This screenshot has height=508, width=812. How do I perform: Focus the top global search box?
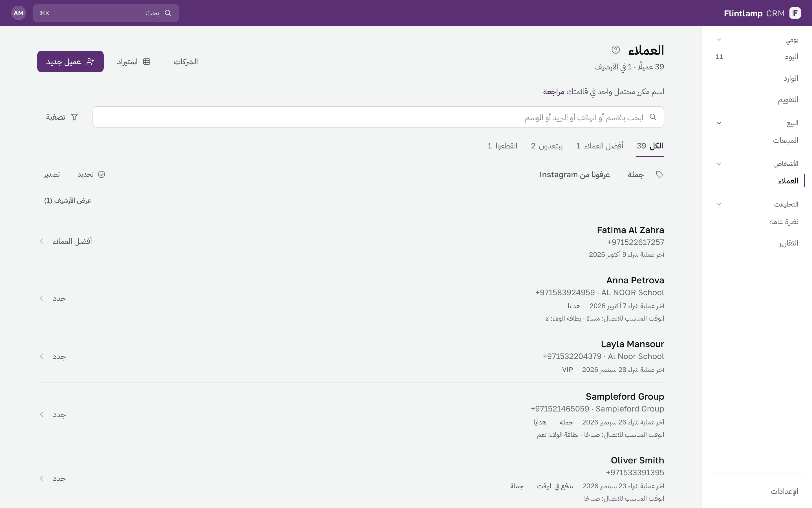click(106, 13)
